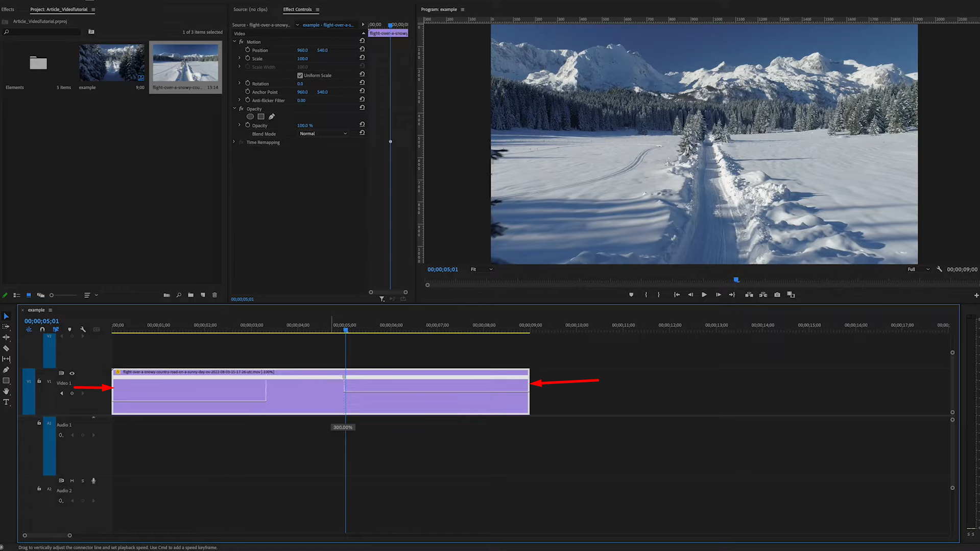980x551 pixels.
Task: Switch to the Effects tab
Action: coord(8,9)
